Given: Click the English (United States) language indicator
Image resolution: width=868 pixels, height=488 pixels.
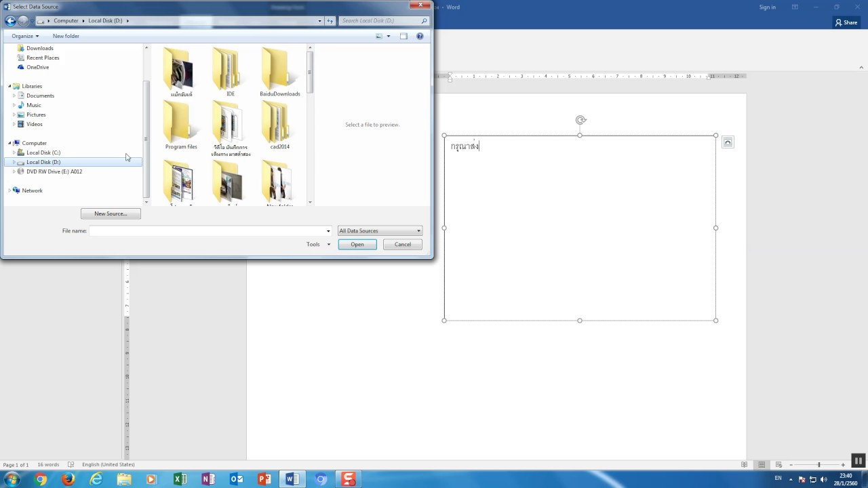Looking at the screenshot, I should click(x=108, y=464).
